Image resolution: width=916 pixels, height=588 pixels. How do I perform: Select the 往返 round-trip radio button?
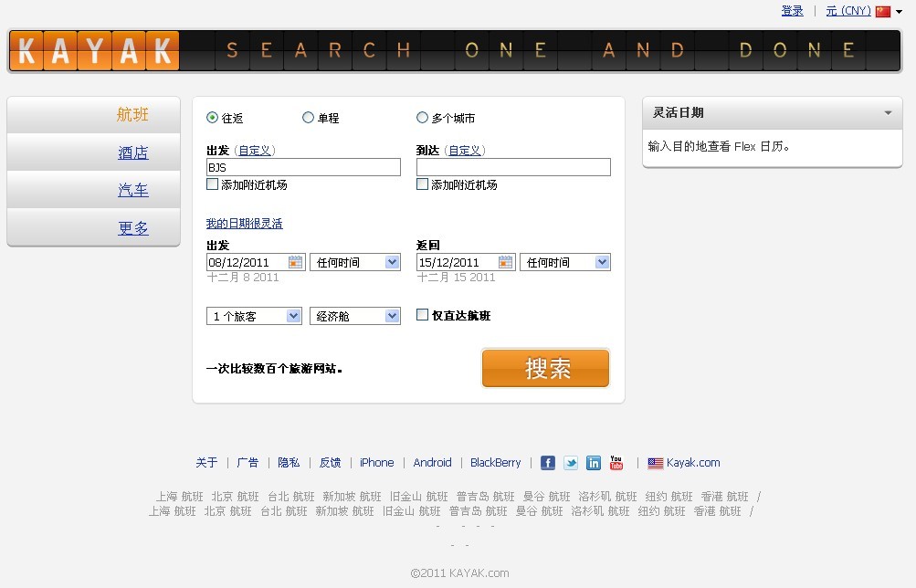coord(212,118)
